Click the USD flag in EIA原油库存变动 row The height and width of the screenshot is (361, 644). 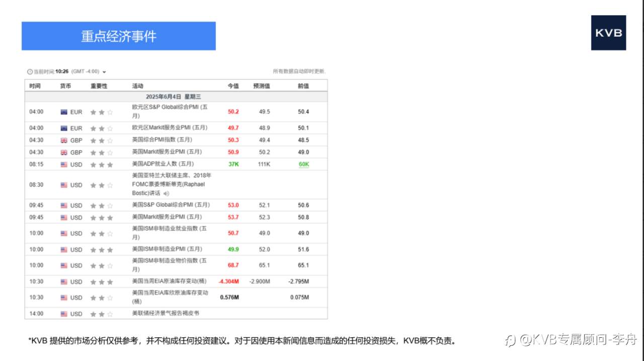[64, 282]
